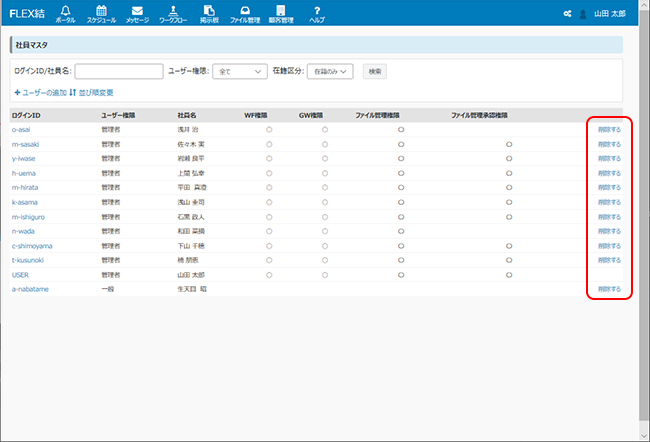Open the 在籍区分 dropdown
Screen dimensions: 650x442
[330, 71]
